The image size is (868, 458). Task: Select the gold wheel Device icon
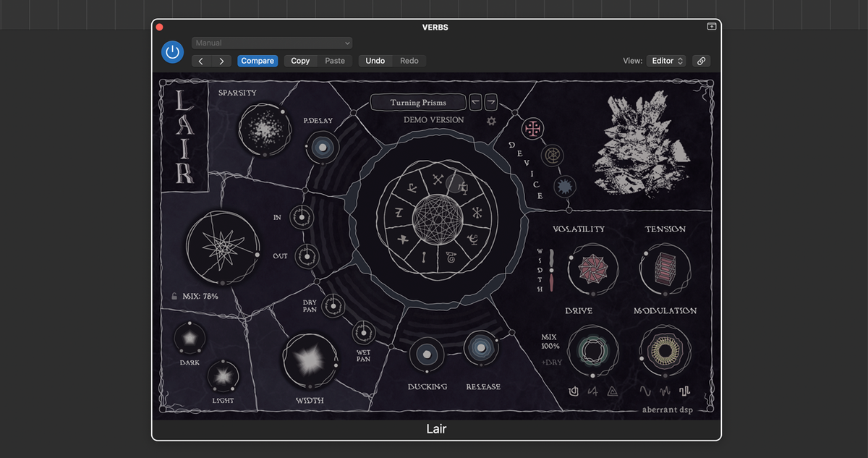tap(553, 155)
